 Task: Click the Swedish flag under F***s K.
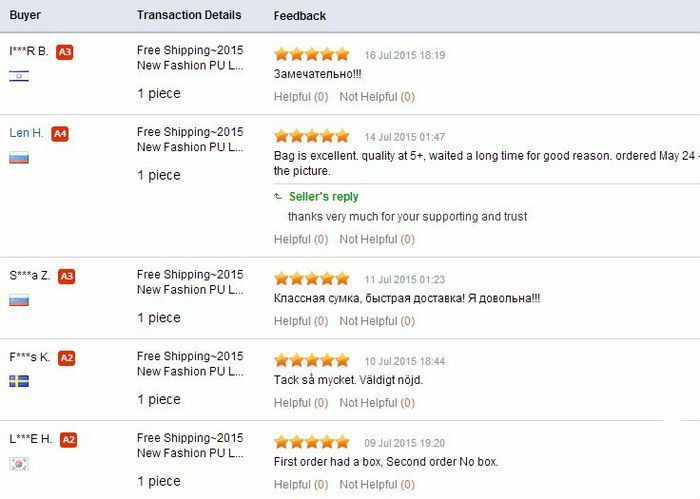[x=19, y=381]
